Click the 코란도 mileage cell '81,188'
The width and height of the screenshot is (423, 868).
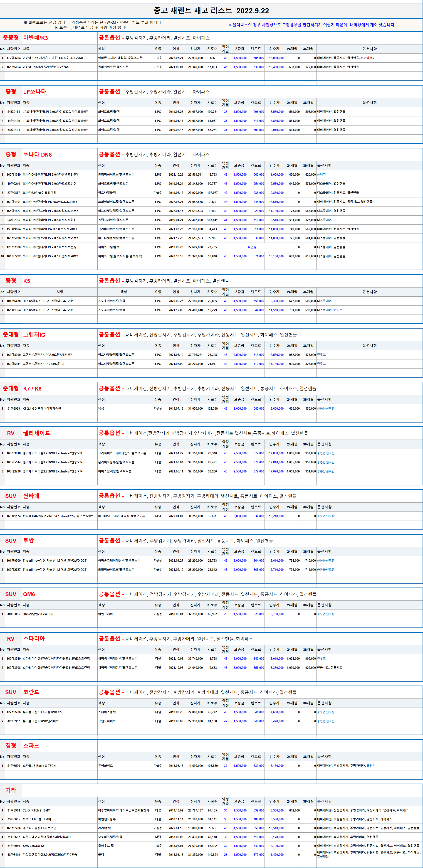212,721
